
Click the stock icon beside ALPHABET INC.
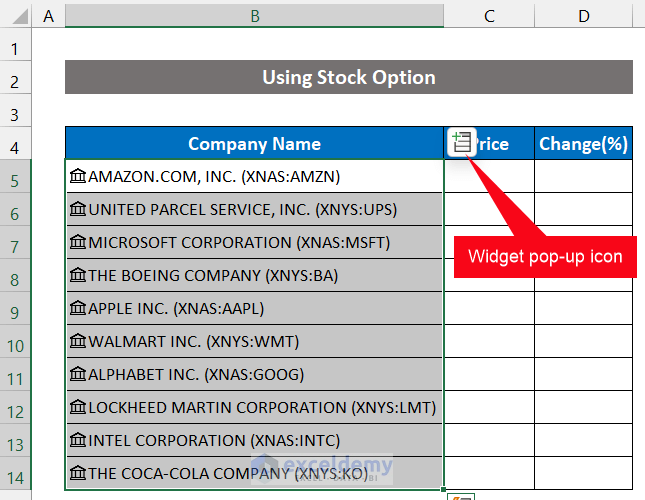click(78, 375)
